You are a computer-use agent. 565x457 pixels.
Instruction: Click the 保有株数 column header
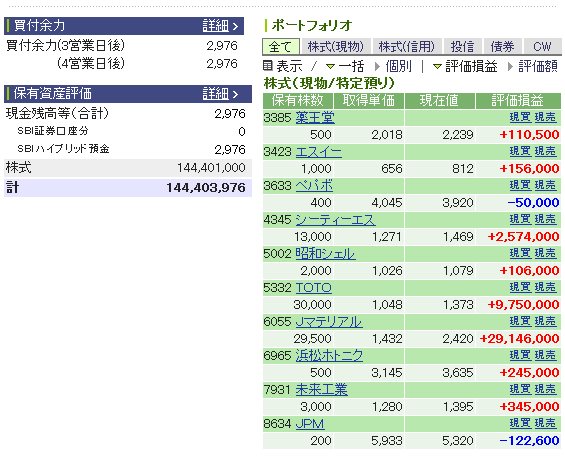[298, 101]
